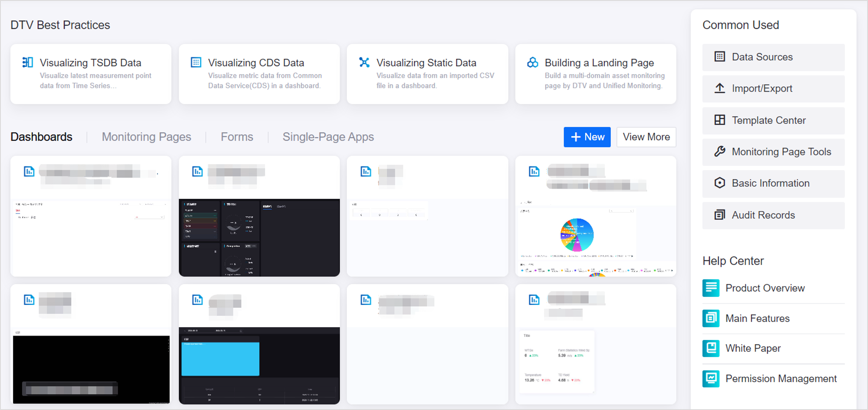This screenshot has width=868, height=410.
Task: Click the Audit Records icon
Action: [719, 215]
